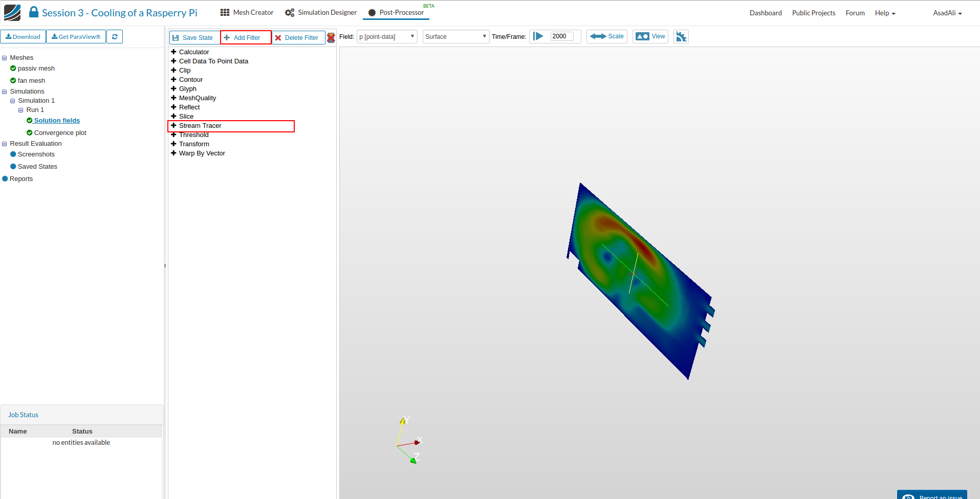980x499 pixels.
Task: Open the Surface representation dropdown
Action: pyautogui.click(x=455, y=37)
